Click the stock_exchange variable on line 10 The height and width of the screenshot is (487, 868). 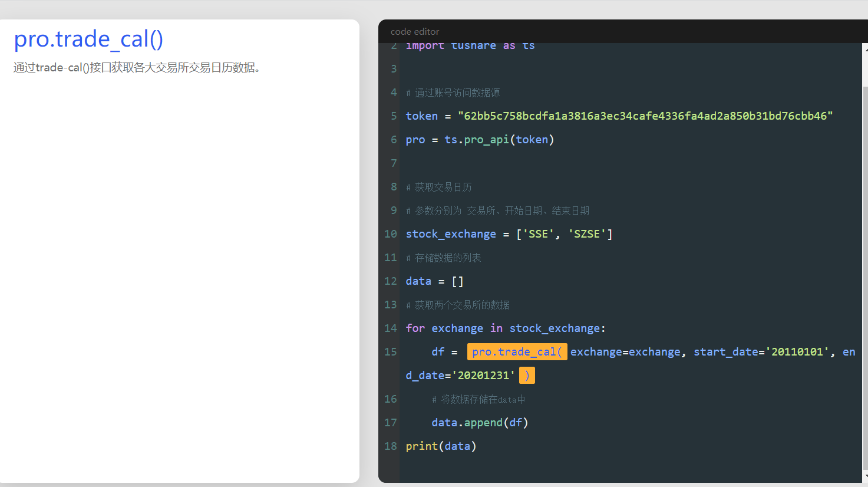click(x=451, y=234)
